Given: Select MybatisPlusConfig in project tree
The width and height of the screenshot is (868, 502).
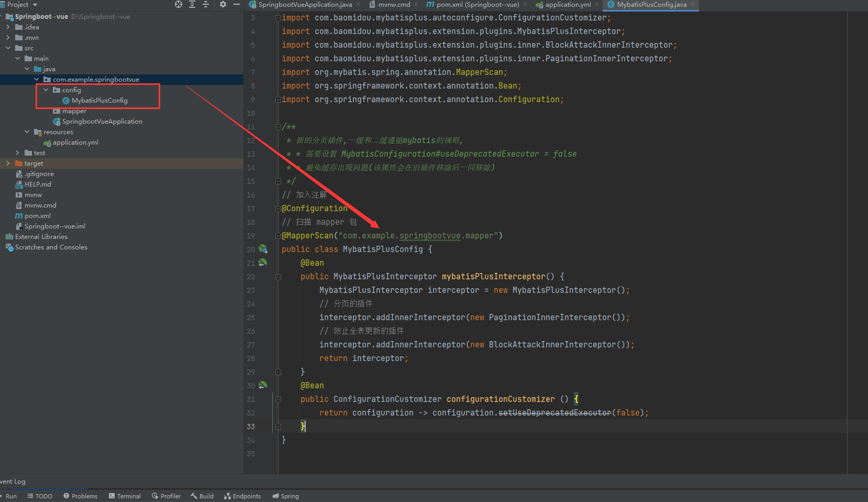Looking at the screenshot, I should pos(99,101).
